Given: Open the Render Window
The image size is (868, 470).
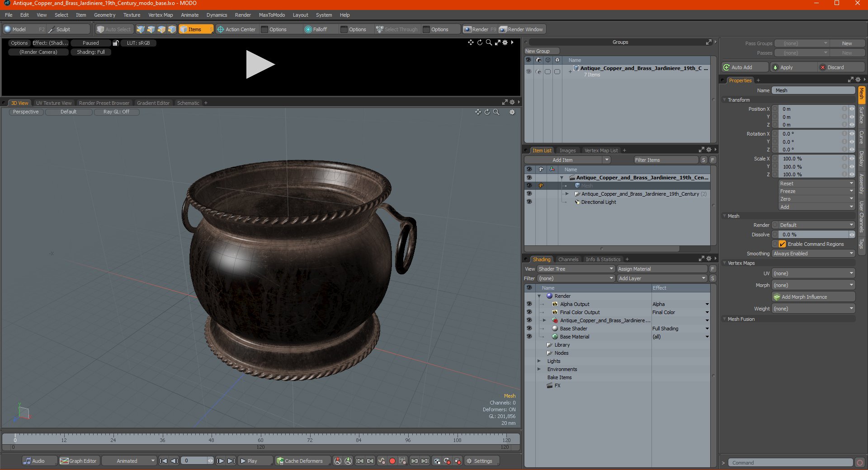Looking at the screenshot, I should (521, 29).
